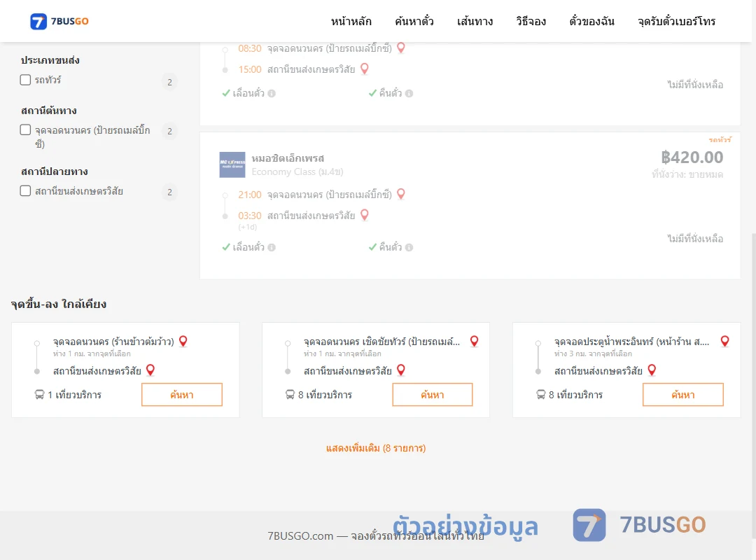
Task: Click ค้นหา button for ประตูน้ำพระอินทร์ route
Action: [x=682, y=395]
